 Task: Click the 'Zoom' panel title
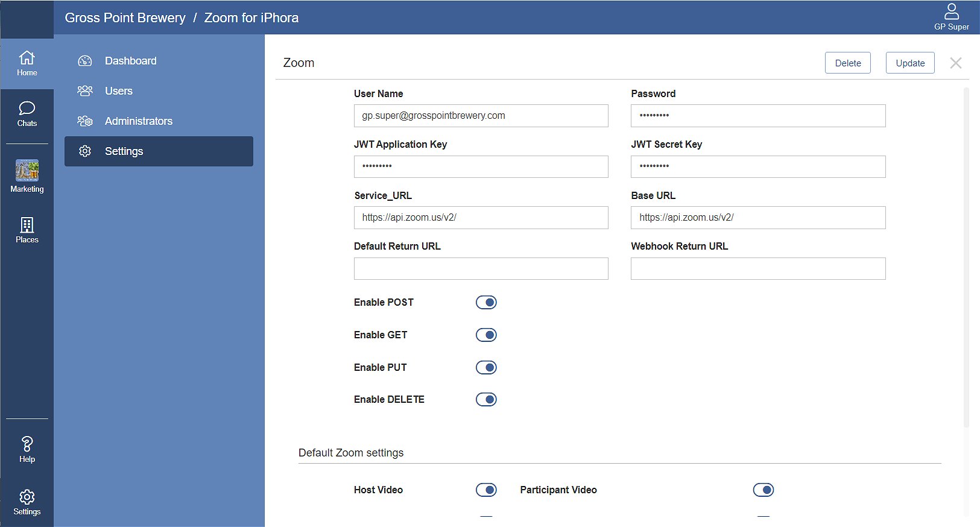click(299, 63)
